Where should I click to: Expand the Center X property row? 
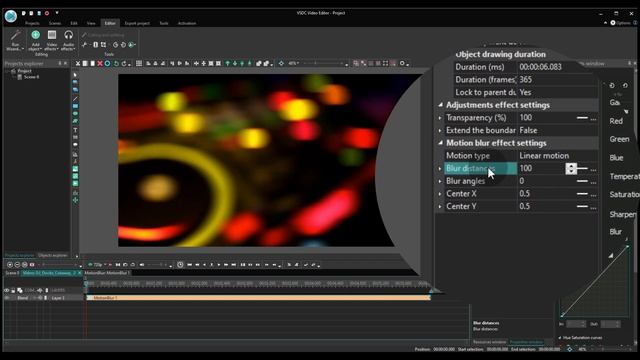[440, 194]
